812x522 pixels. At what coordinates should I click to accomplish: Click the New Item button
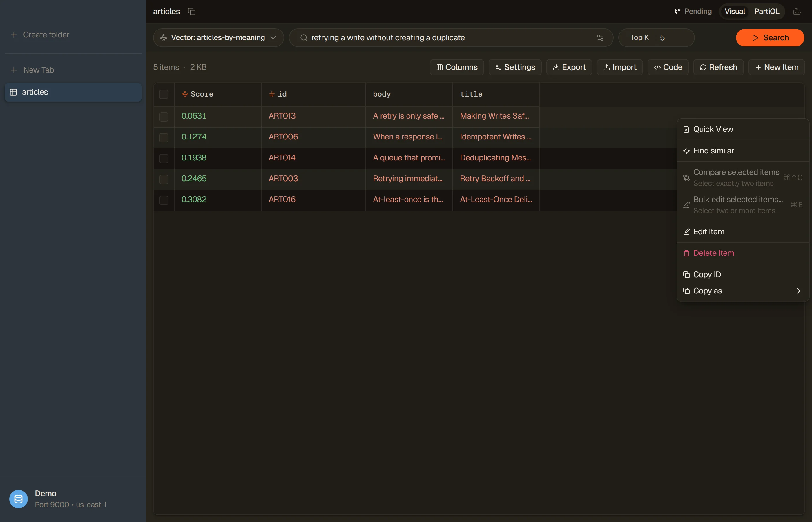point(776,67)
